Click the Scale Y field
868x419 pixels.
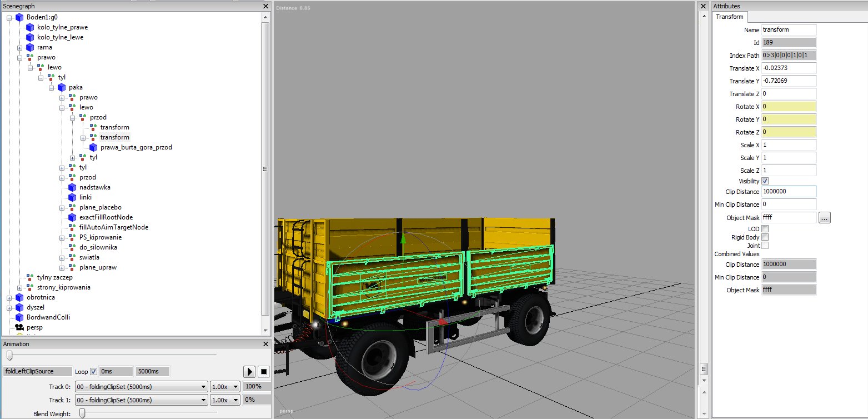click(789, 158)
